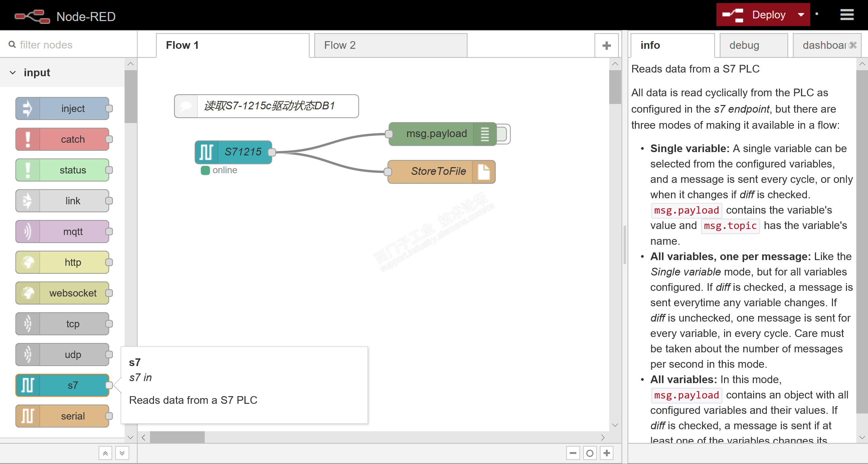The image size is (868, 464).
Task: Close the dashboard sidebar tab
Action: tap(853, 45)
